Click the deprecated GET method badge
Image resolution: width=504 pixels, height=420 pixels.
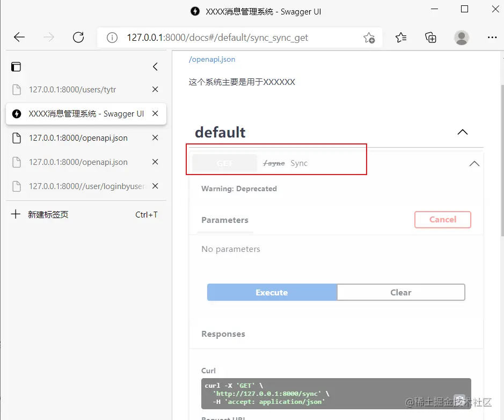(224, 163)
